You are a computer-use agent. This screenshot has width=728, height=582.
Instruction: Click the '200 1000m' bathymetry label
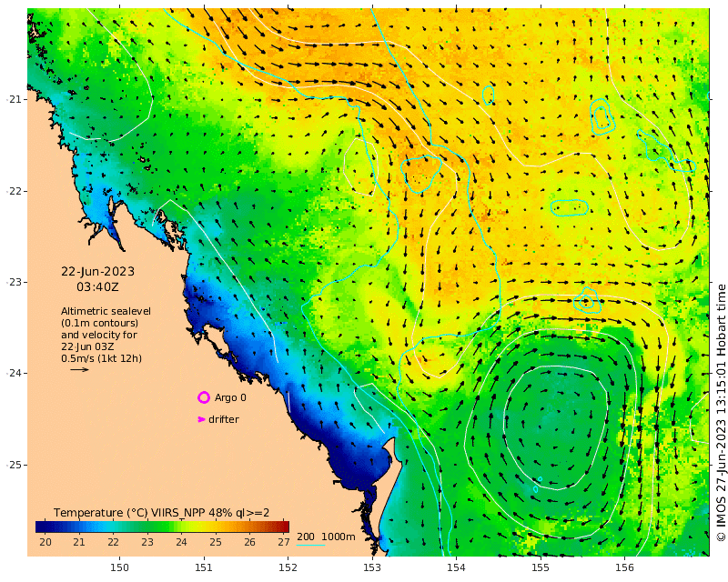326,537
